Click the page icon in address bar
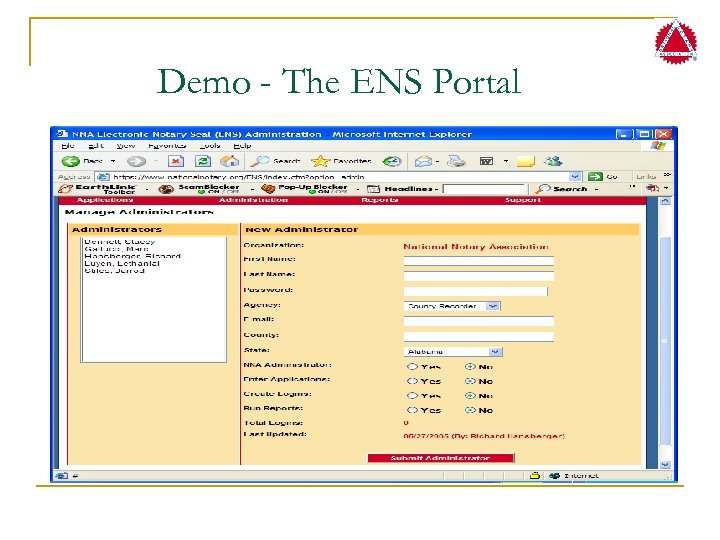Image resolution: width=720 pixels, height=540 pixels. (x=104, y=177)
